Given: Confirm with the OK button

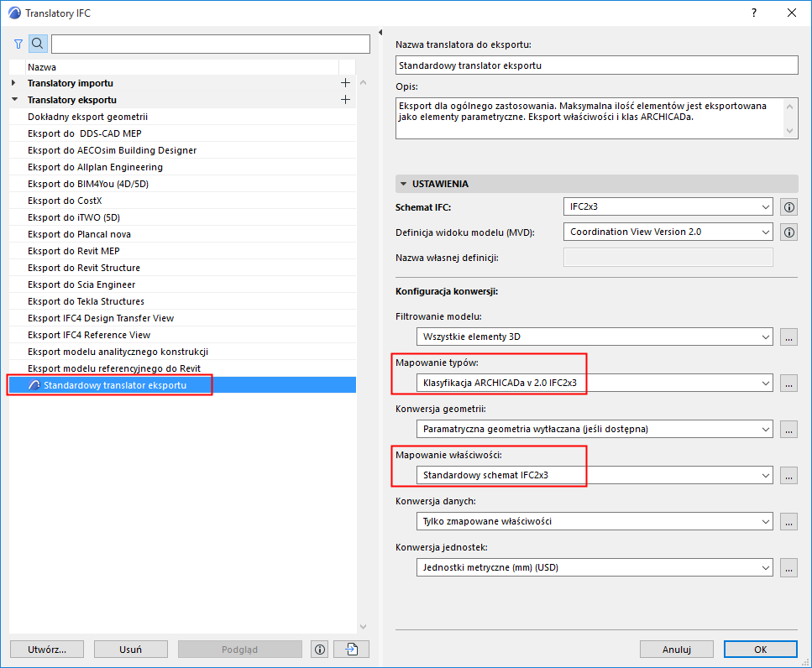Looking at the screenshot, I should click(x=760, y=650).
